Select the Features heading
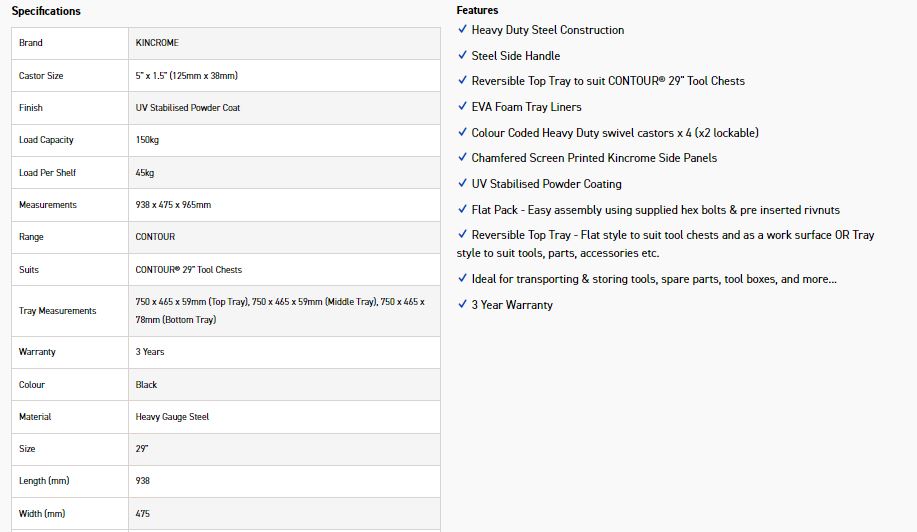Image resolution: width=917 pixels, height=532 pixels. [477, 10]
